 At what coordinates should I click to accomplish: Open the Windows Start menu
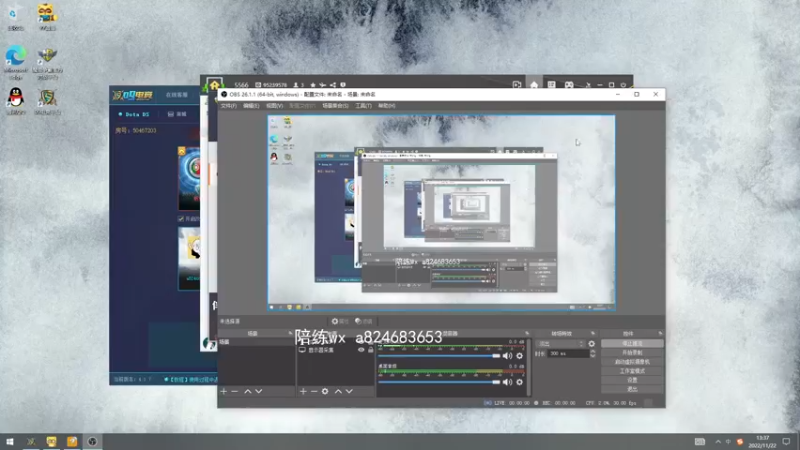10,441
